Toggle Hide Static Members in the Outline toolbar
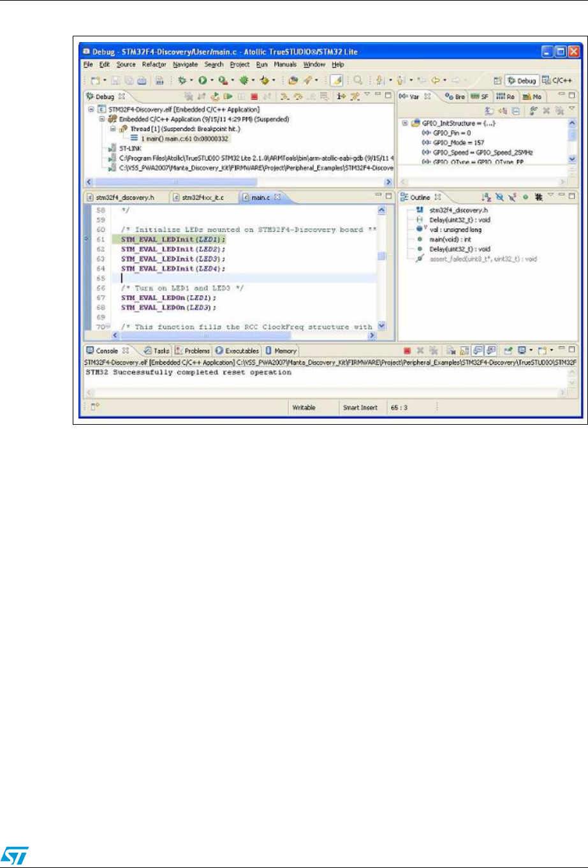The image size is (588, 868). [x=512, y=197]
